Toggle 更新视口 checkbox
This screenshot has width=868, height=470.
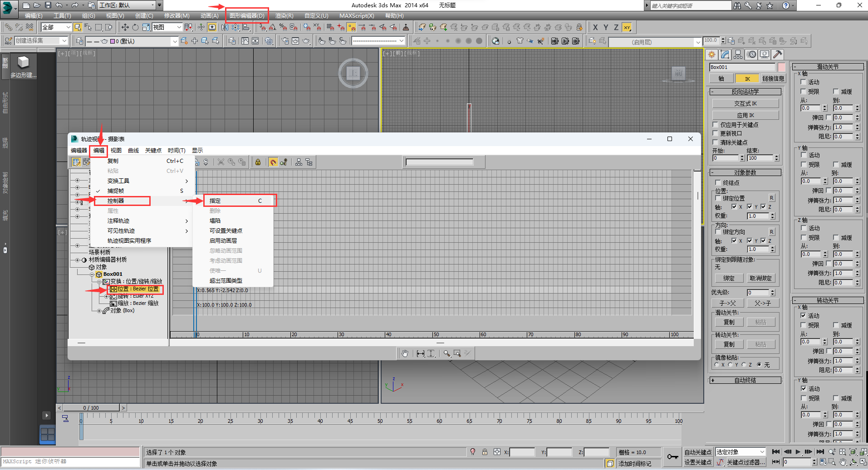(716, 133)
